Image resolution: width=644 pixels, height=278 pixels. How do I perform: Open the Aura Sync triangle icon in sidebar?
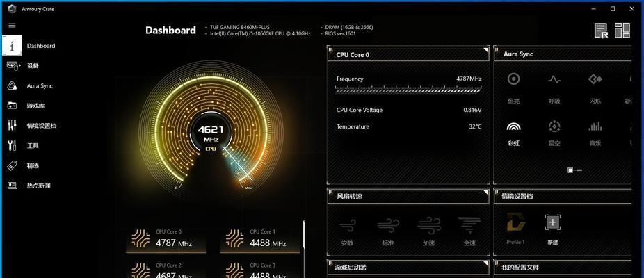13,85
